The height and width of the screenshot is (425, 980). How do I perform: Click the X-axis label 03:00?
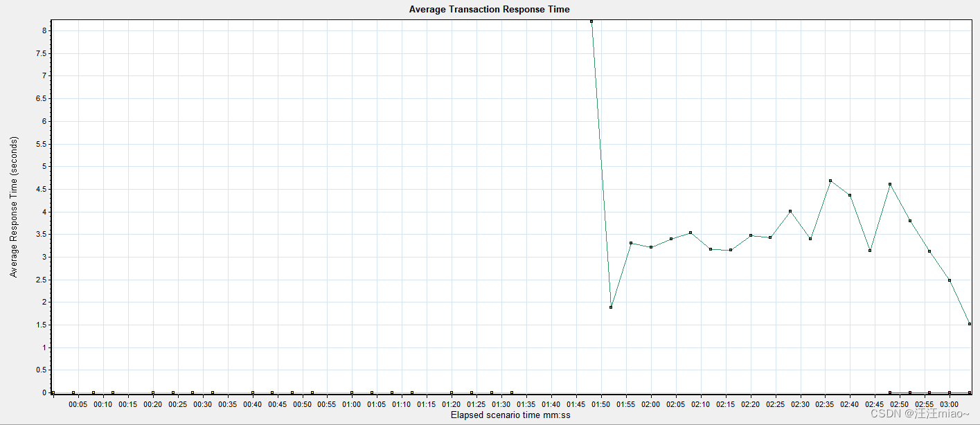950,404
